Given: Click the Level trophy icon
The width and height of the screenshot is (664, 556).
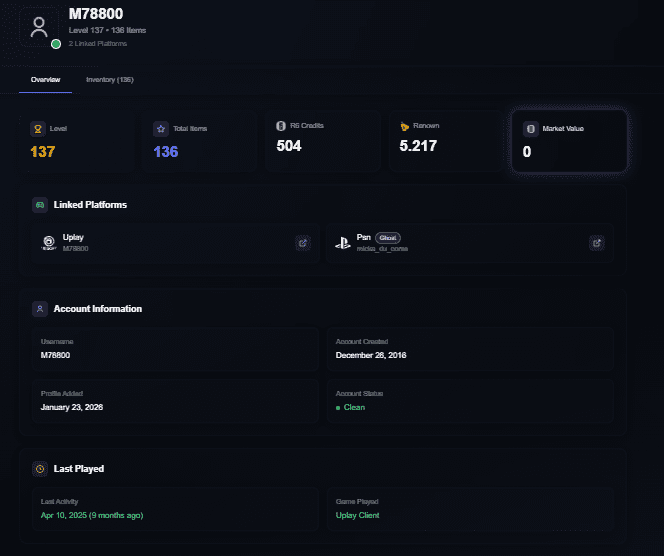Looking at the screenshot, I should (39, 129).
